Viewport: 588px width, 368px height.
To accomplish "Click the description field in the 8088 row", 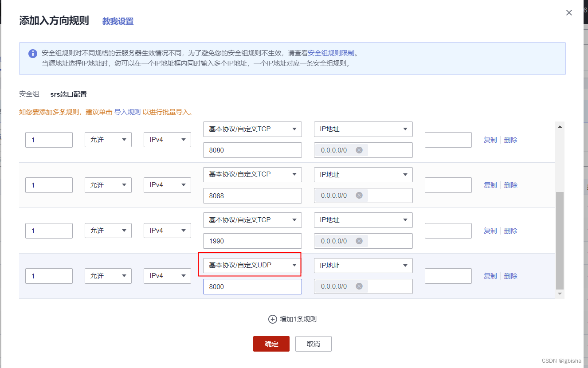I will (448, 185).
